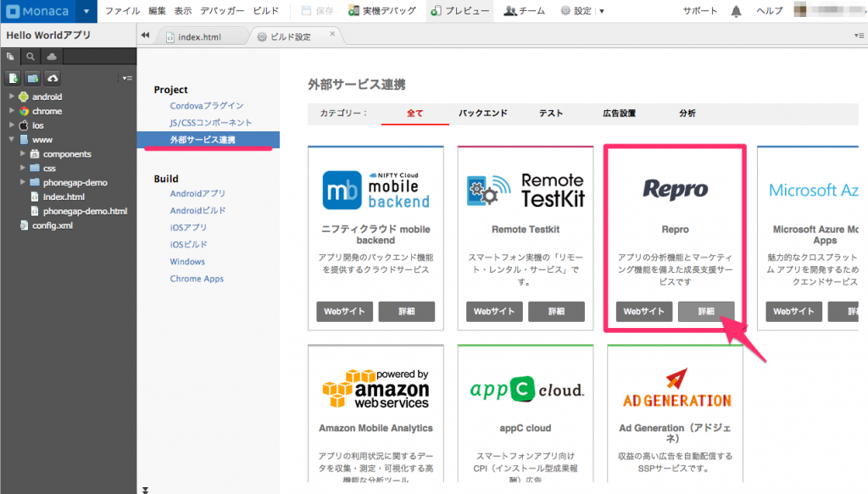Screen dimensions: 868x494
Task: Click the user avatar thumbnail
Action: [800, 10]
